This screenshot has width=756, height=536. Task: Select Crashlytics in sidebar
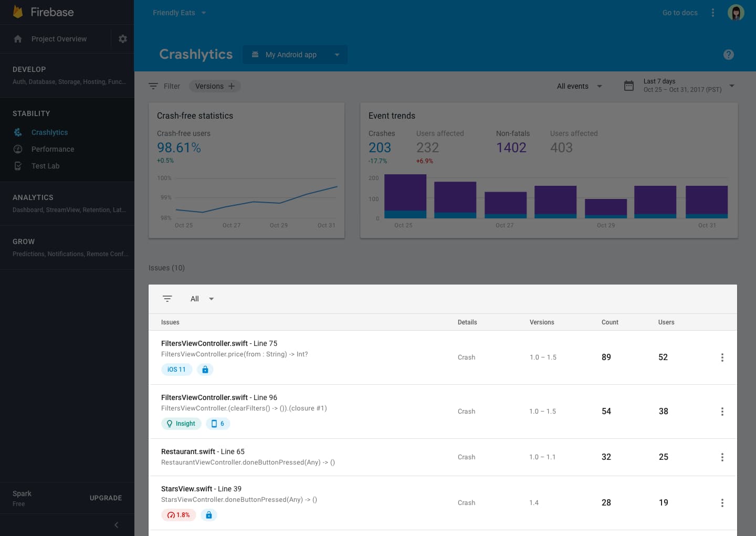(x=49, y=132)
